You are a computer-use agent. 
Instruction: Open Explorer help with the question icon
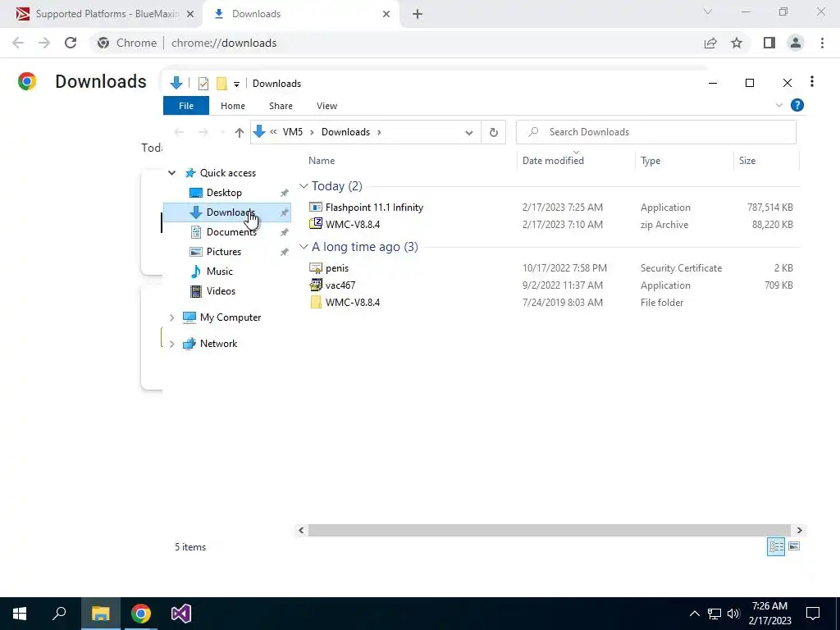tap(797, 105)
